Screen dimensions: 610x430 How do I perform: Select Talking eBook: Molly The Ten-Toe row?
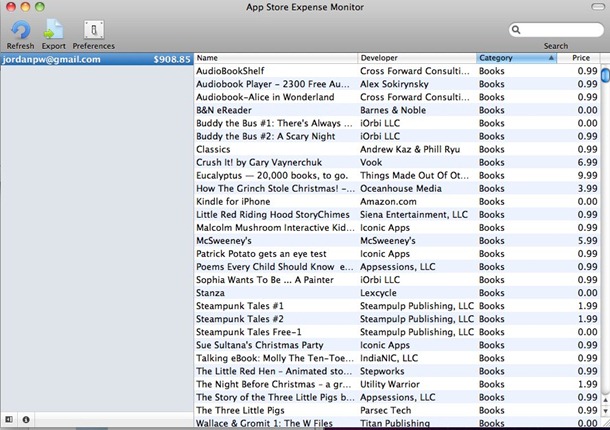tap(397, 358)
